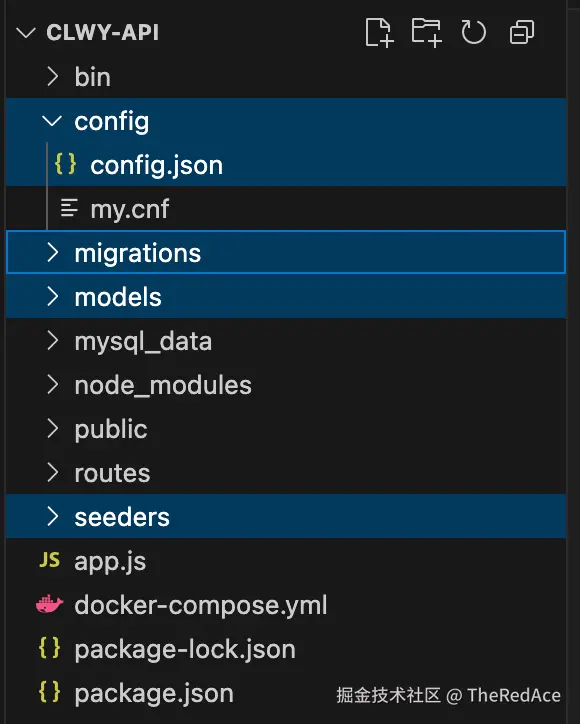580x724 pixels.
Task: Collapse all folders in explorer
Action: 522,32
